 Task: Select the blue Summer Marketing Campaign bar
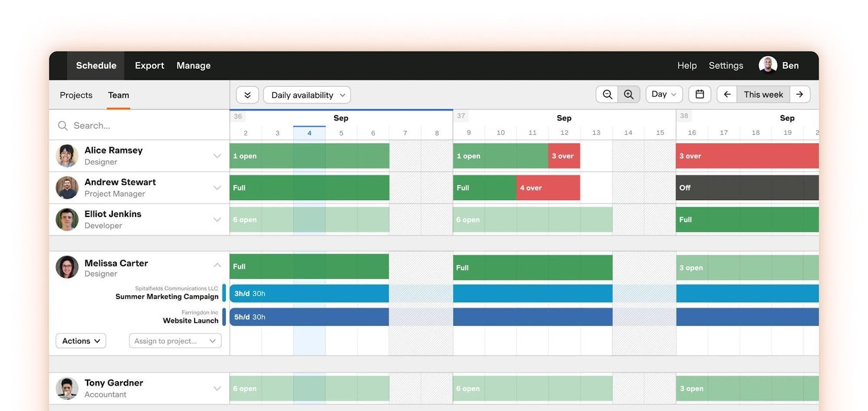point(309,293)
